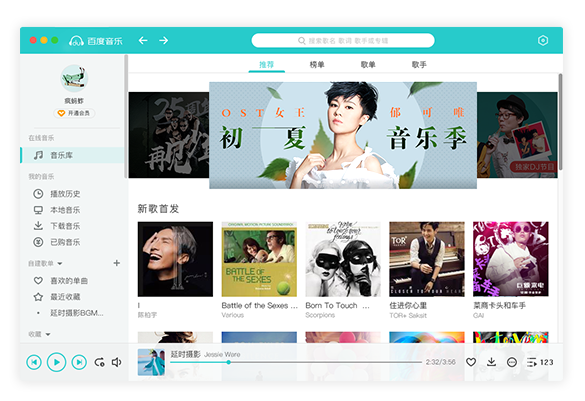
Task: Click the sidebar vertical scrollbar
Action: [126, 116]
